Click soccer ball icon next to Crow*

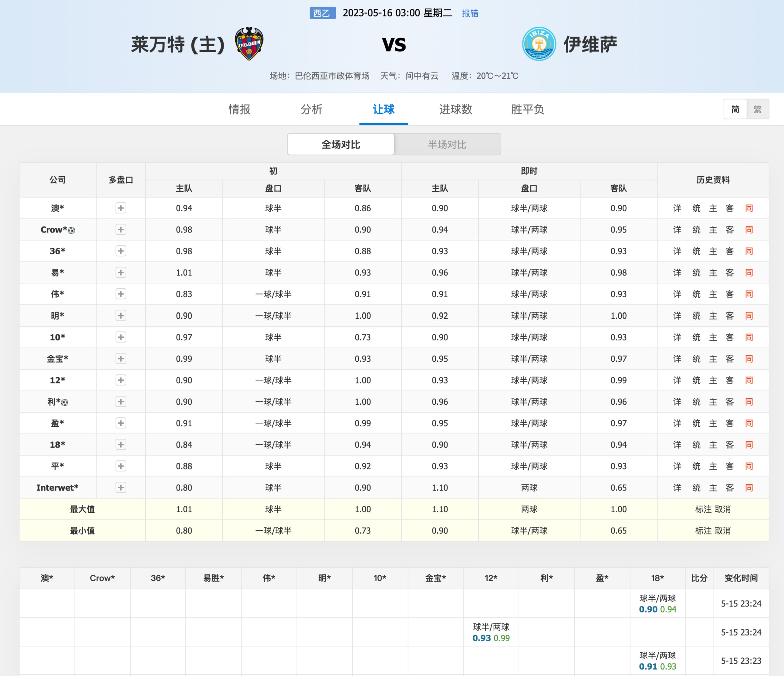[71, 230]
